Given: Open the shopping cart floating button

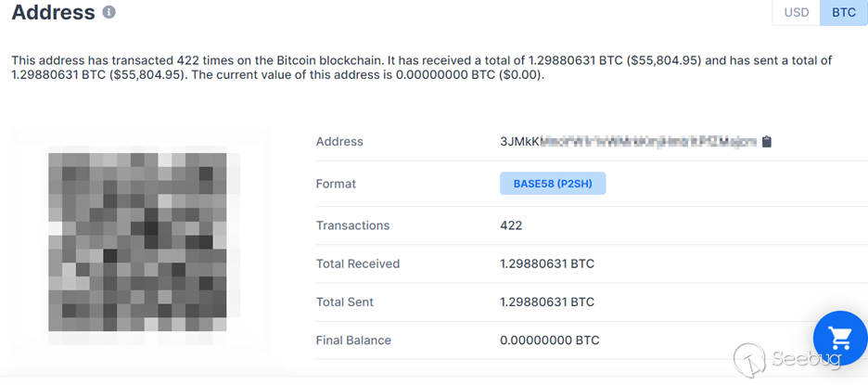Looking at the screenshot, I should pyautogui.click(x=839, y=339).
